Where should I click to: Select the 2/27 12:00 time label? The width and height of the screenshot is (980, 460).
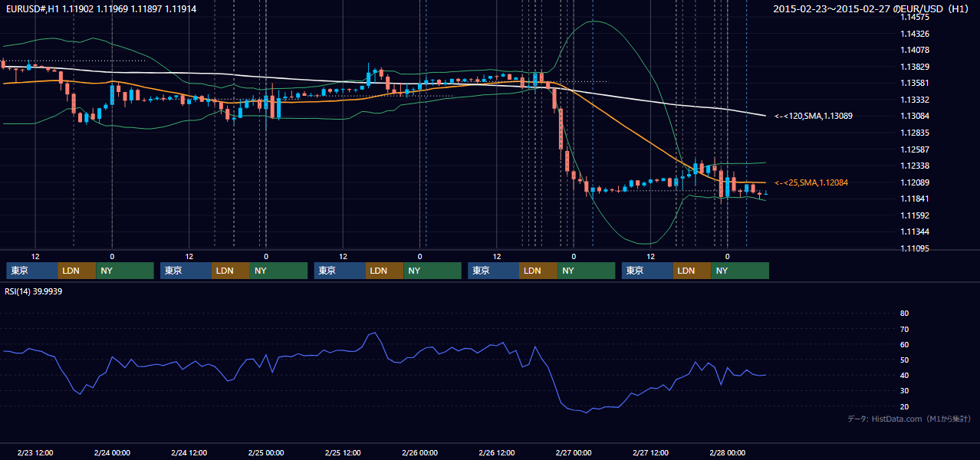650,452
